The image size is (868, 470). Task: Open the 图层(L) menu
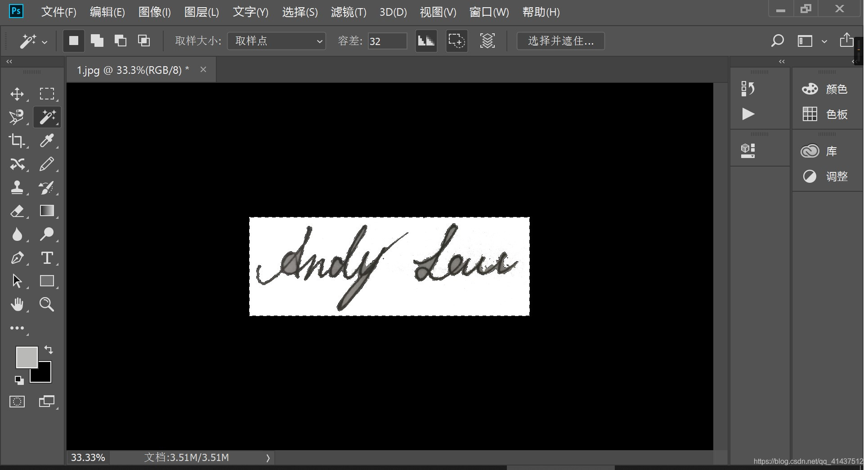click(201, 12)
